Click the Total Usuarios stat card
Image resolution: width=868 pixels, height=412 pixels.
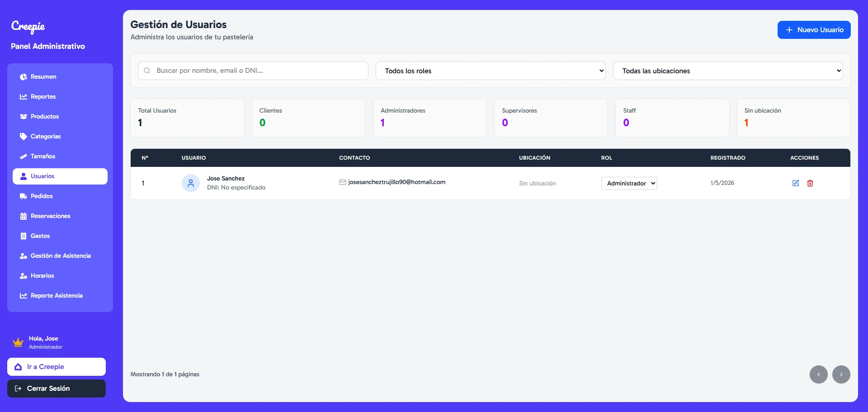[x=188, y=118]
